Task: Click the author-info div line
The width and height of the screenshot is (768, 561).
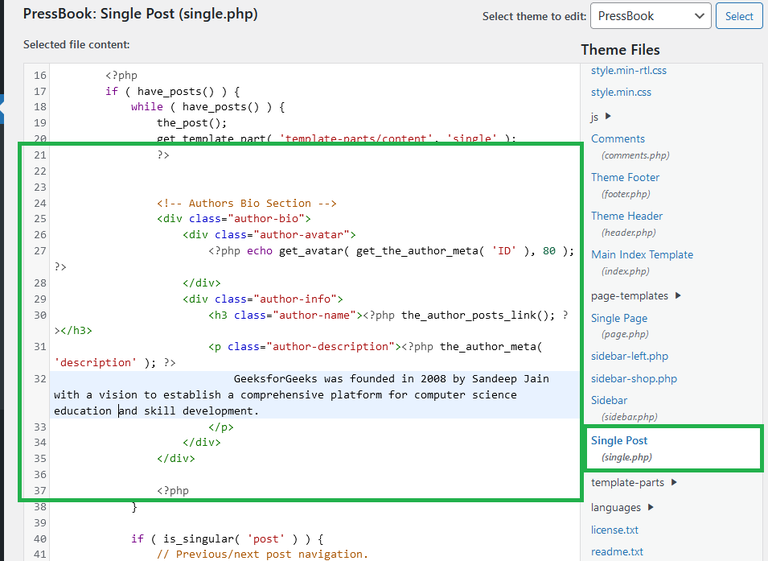Action: tap(263, 299)
